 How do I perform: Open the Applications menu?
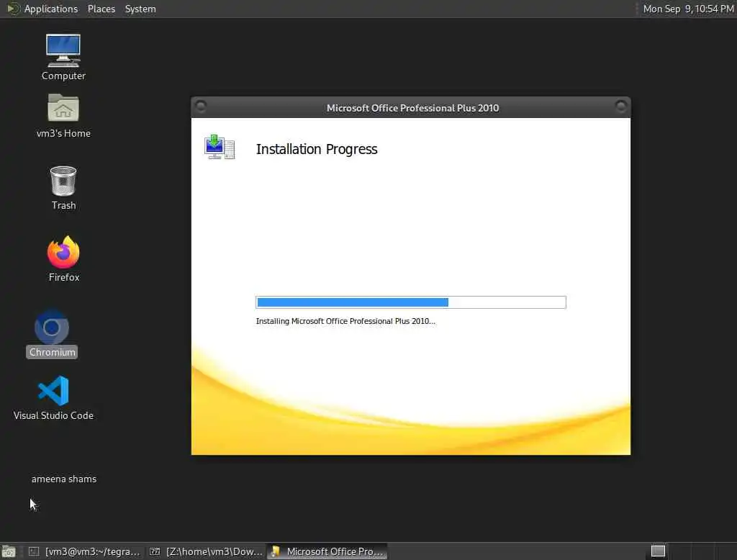point(51,9)
